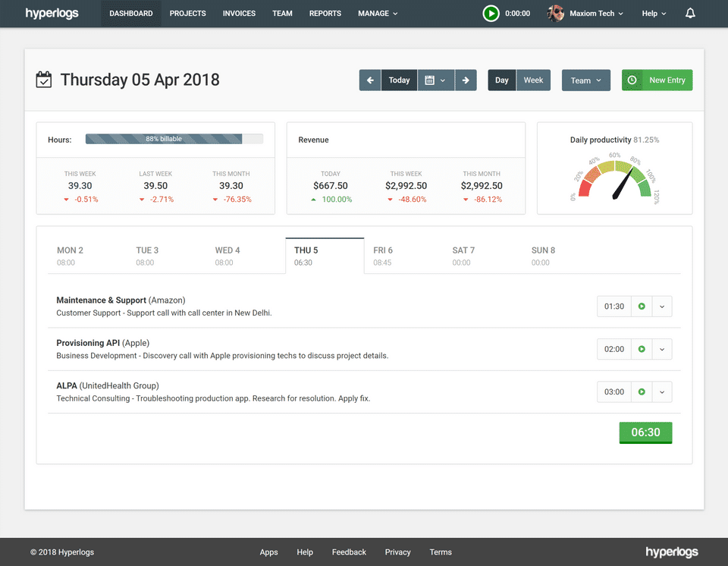Click the 88% billable hours progress bar
The height and width of the screenshot is (566, 728).
(174, 139)
